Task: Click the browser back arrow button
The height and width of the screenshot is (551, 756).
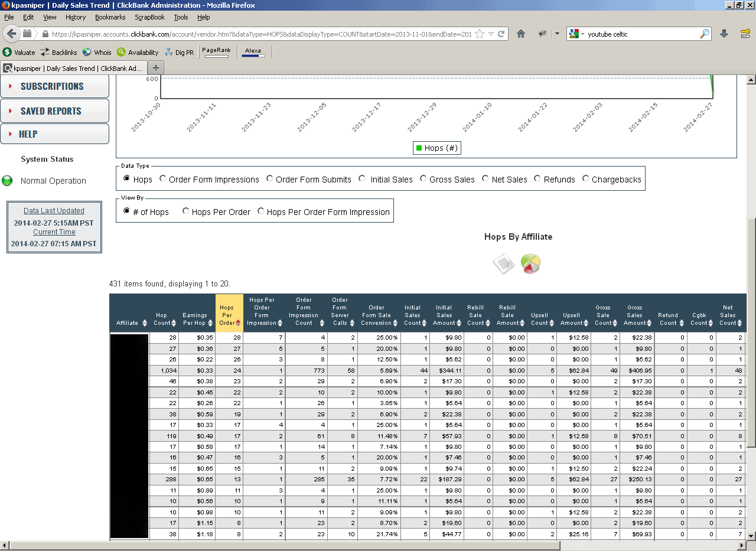Action: [x=12, y=34]
